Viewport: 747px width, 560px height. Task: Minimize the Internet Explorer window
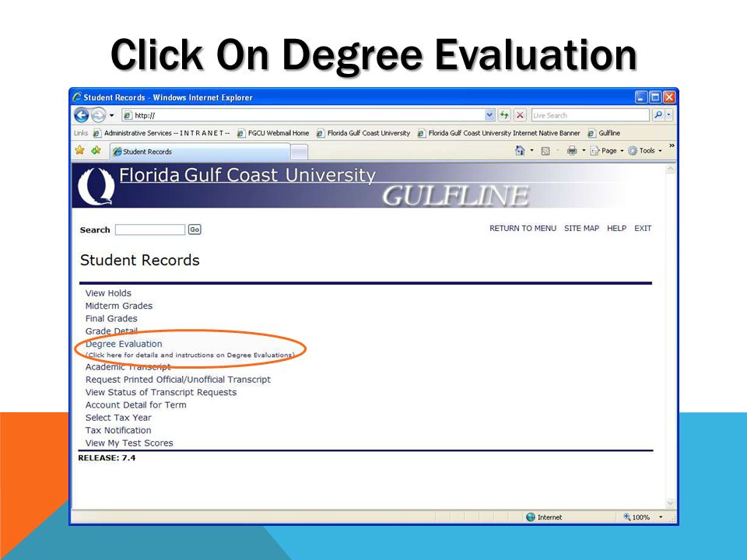pos(641,97)
